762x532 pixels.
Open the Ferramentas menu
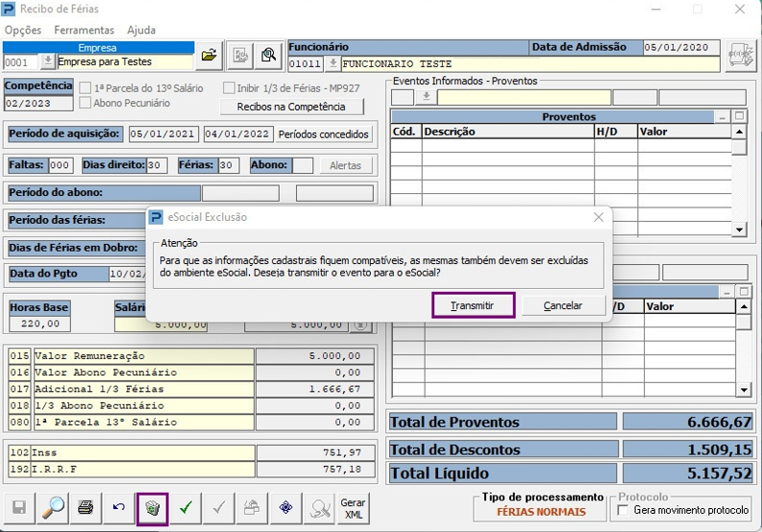(84, 30)
